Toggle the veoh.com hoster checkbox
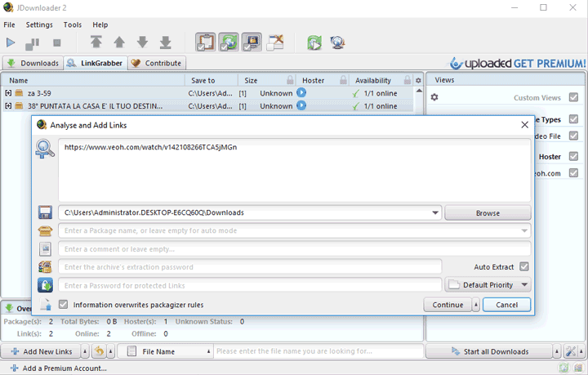This screenshot has height=375, width=588. point(573,172)
